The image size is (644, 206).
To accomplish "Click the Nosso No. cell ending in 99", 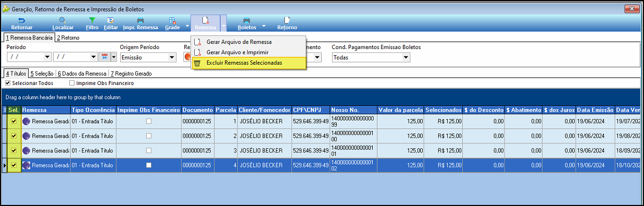I will point(353,121).
